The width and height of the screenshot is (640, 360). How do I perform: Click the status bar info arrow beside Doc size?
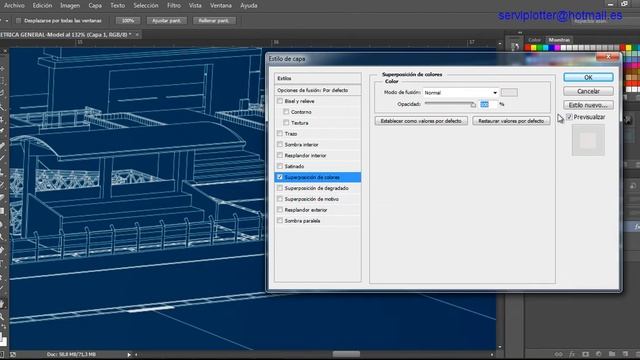129,355
